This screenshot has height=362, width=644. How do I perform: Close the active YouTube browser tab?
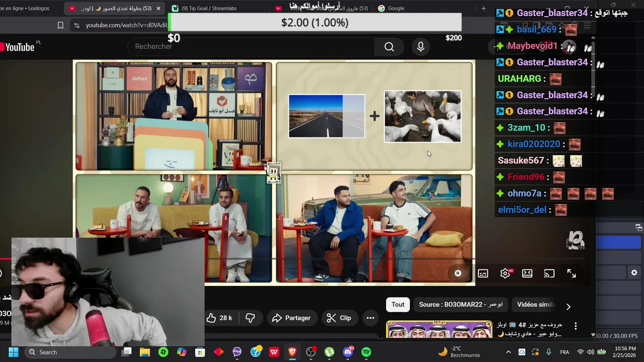coord(158,8)
